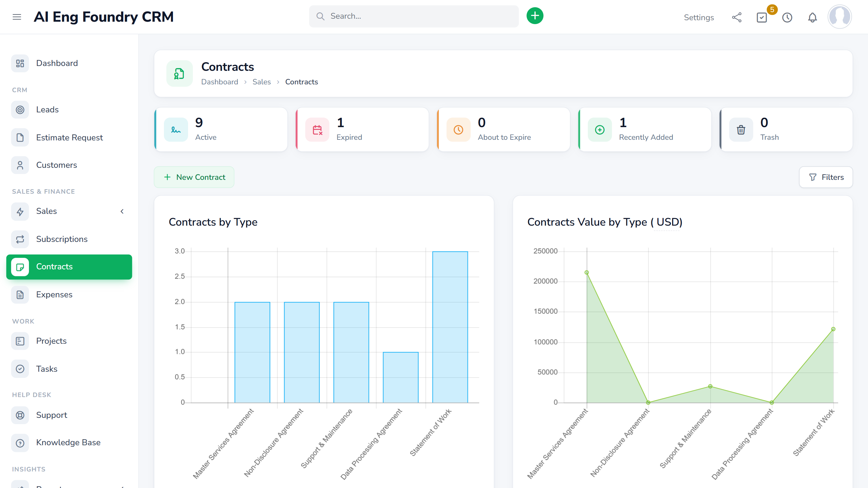Image resolution: width=868 pixels, height=488 pixels.
Task: Click the Expired calendar icon
Action: (317, 130)
